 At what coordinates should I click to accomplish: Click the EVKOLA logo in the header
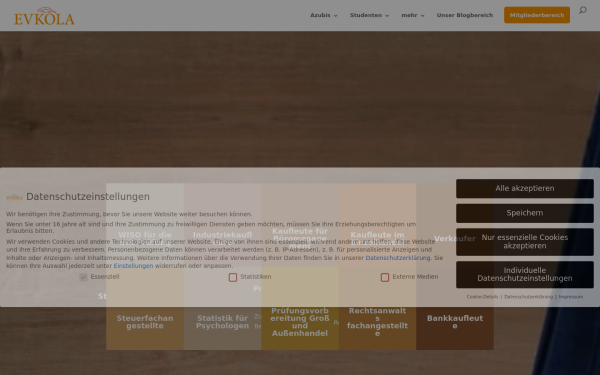coord(44,16)
